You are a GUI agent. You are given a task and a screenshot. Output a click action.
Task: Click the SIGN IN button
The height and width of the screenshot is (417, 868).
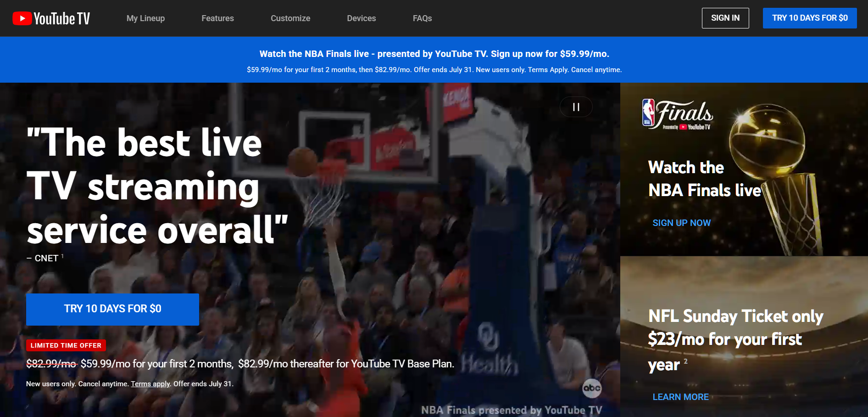725,18
